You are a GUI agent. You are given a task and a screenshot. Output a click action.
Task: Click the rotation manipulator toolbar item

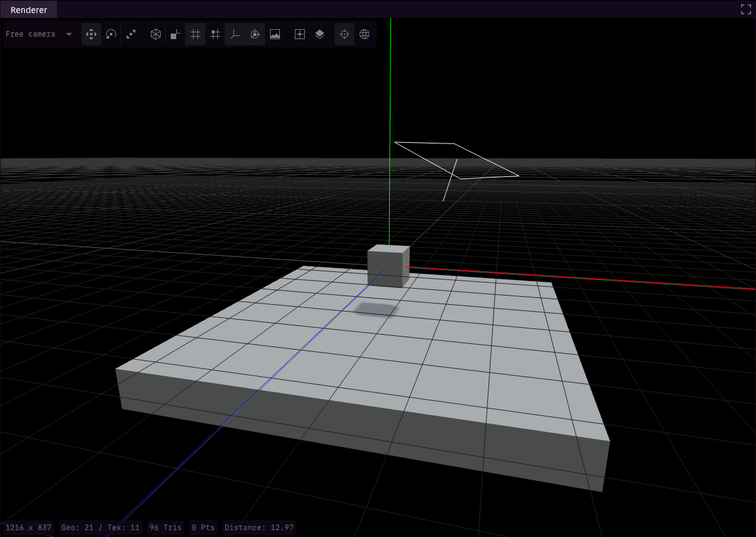[x=255, y=34]
